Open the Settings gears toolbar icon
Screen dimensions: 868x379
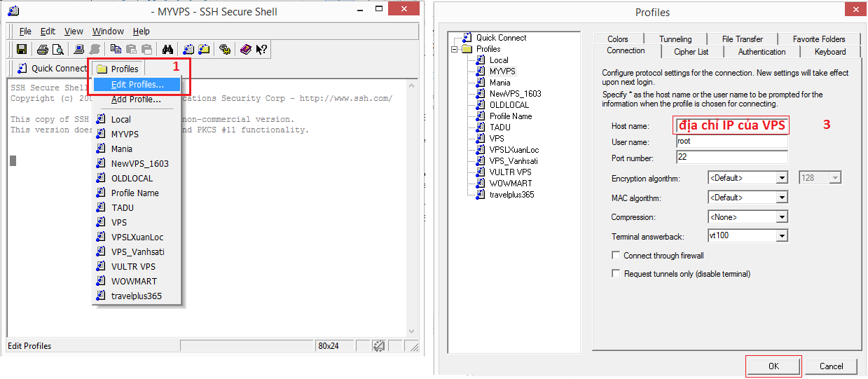225,49
